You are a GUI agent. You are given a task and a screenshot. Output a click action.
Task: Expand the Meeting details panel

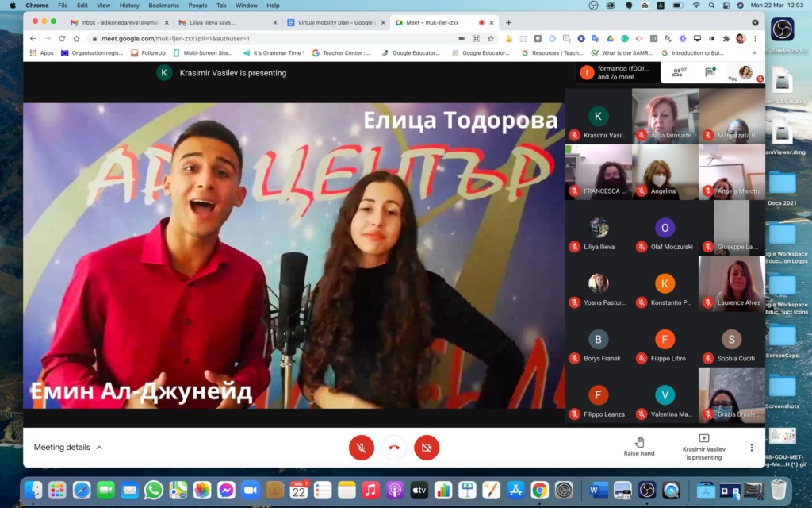(68, 448)
